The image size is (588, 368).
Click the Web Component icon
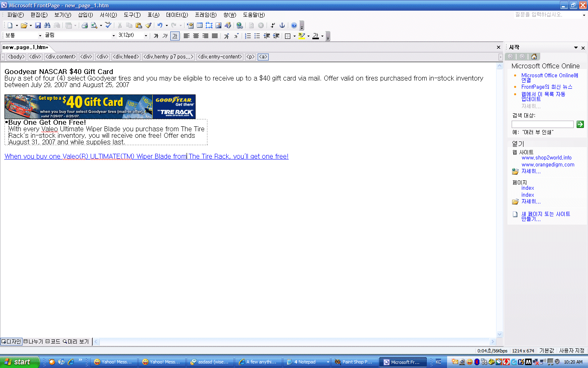(190, 25)
